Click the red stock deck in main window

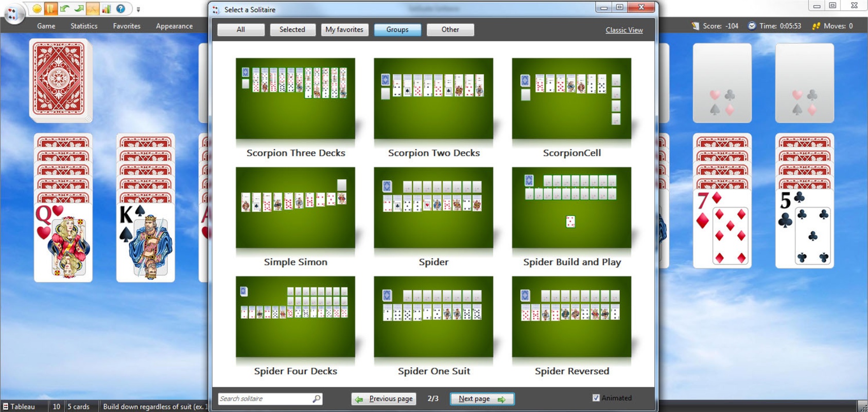click(60, 80)
